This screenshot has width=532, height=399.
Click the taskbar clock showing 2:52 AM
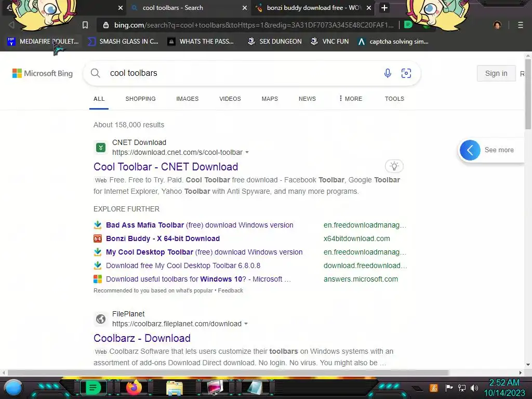[504, 388]
